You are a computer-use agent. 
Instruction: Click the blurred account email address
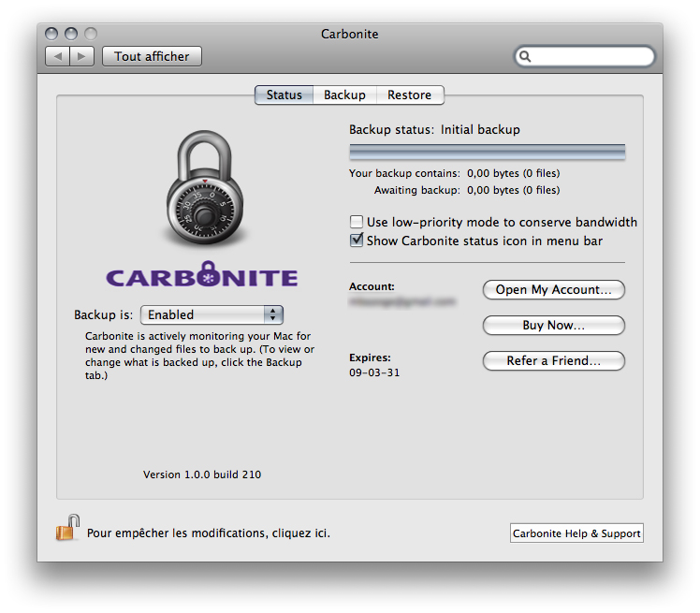(402, 301)
